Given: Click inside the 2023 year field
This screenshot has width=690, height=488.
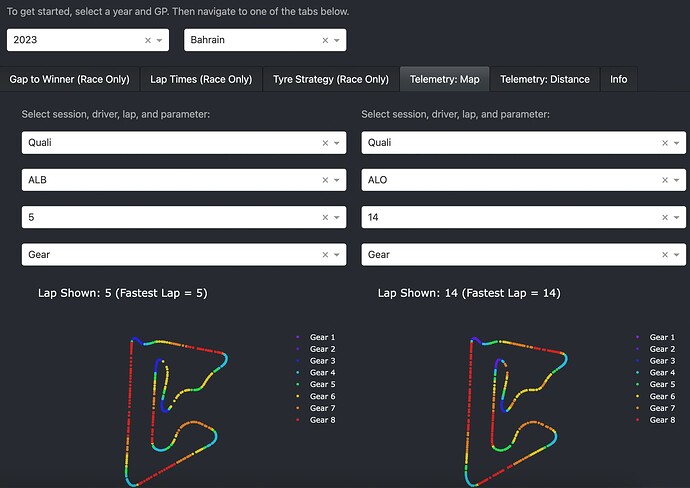Looking at the screenshot, I should [88, 40].
